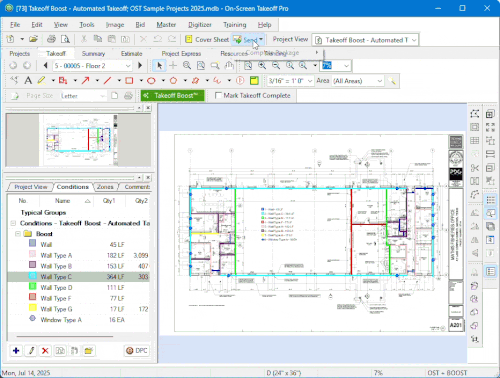Collapse the Conditions - Takeoff Boost tree node
The height and width of the screenshot is (378, 500).
(13, 223)
